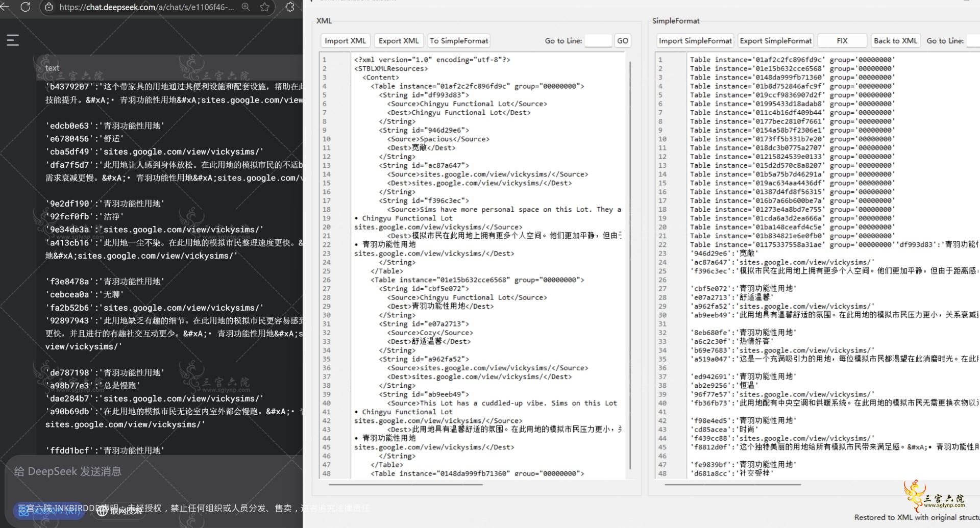Convert using To SimpleFormat button
The image size is (980, 528).
tap(459, 41)
